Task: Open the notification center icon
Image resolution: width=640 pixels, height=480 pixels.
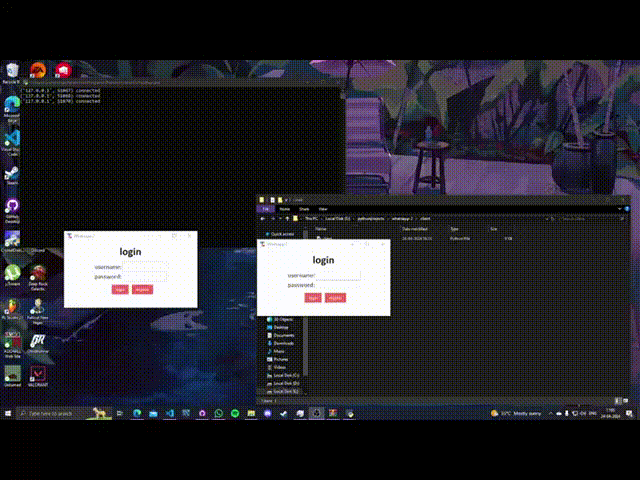Action: [629, 413]
